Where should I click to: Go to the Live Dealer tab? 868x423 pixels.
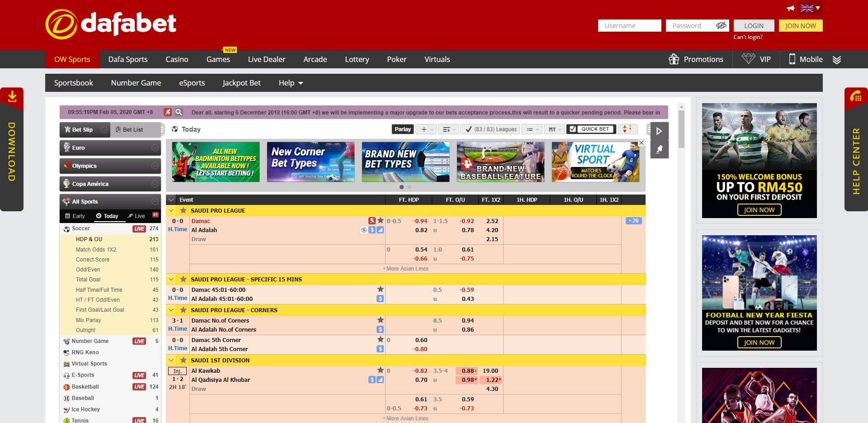coord(267,59)
